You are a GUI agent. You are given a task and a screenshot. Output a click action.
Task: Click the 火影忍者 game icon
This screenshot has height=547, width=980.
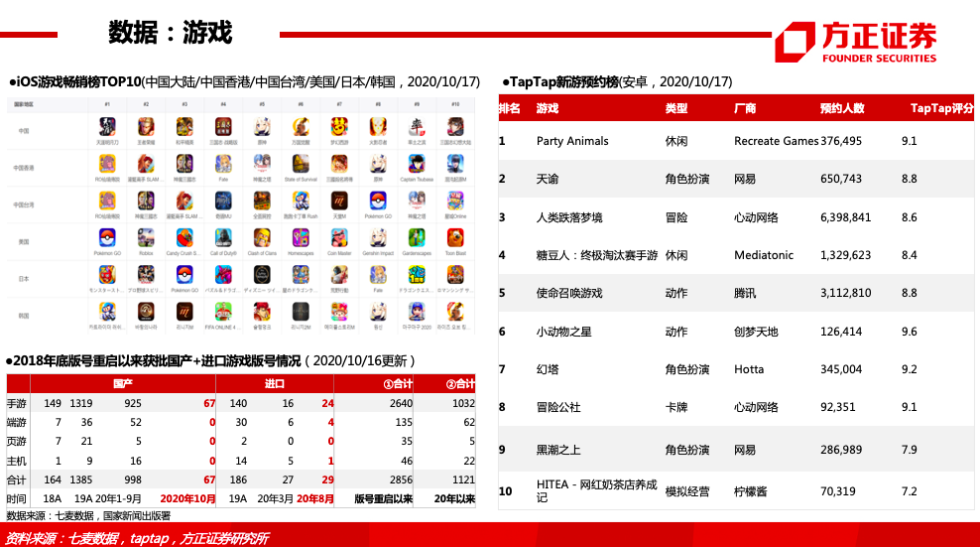pos(378,127)
